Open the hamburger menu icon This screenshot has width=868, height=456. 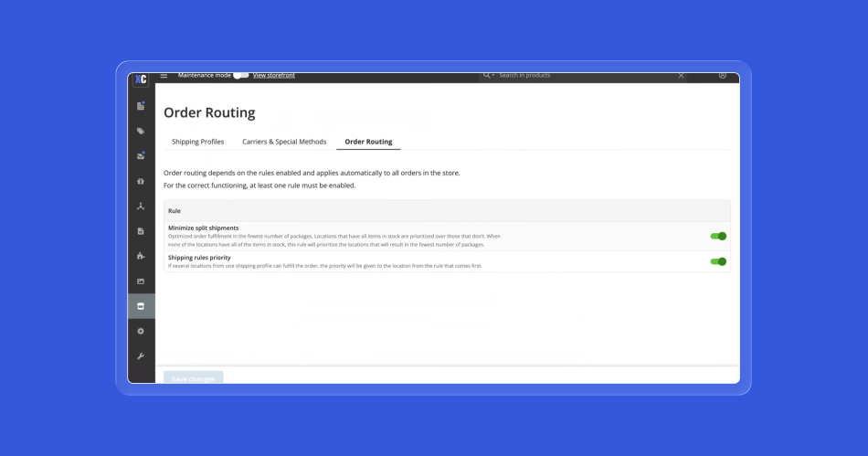(164, 76)
